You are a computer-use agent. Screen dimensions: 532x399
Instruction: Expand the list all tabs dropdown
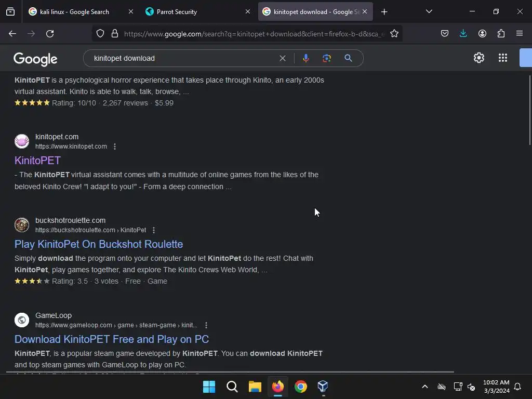point(429,12)
